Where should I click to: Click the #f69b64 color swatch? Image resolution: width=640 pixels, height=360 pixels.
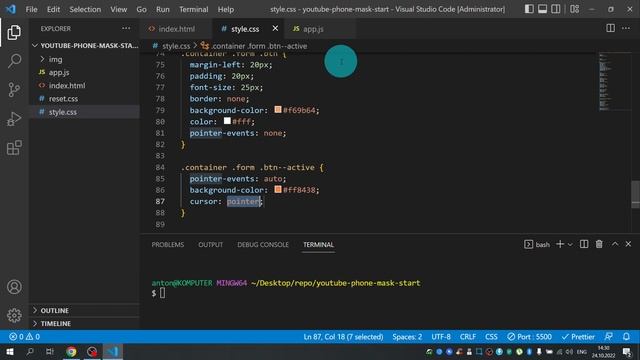tap(278, 109)
